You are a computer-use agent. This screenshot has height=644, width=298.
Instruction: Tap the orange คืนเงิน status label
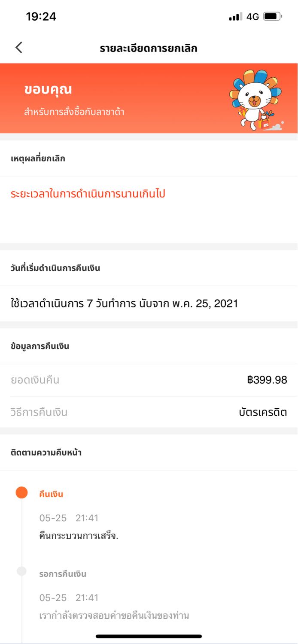pos(51,494)
